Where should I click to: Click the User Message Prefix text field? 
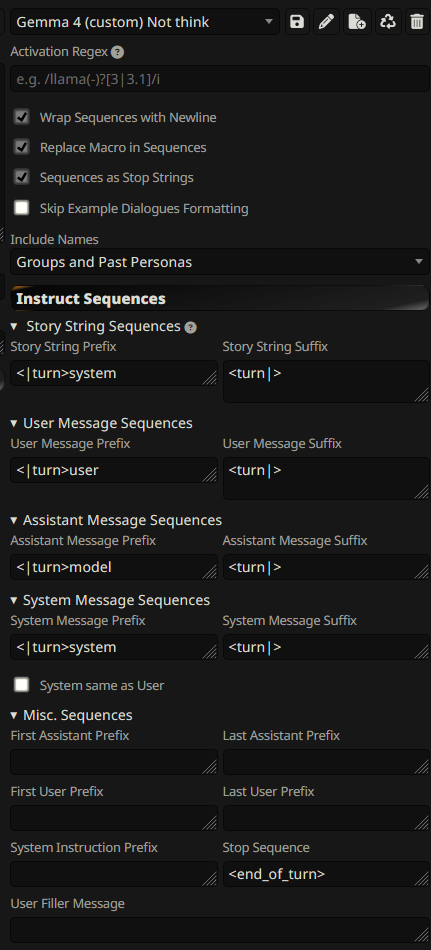[114, 470]
